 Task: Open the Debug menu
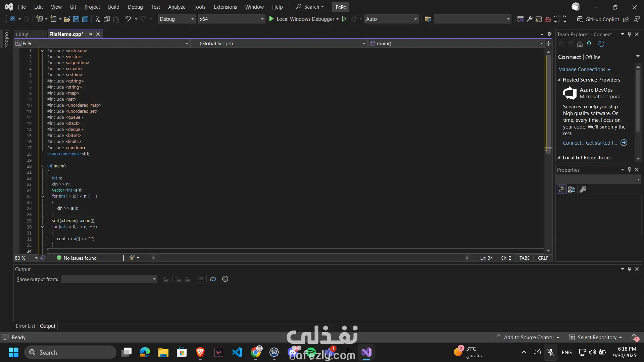(135, 7)
